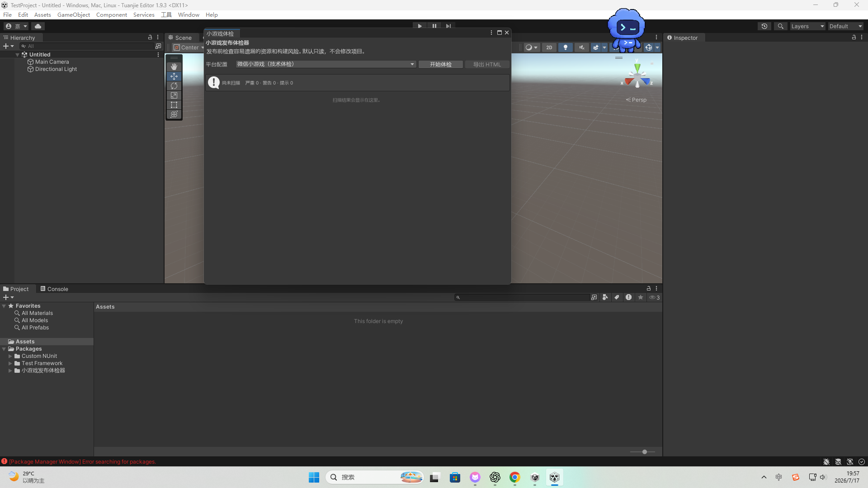Viewport: 868px width, 488px height.
Task: Select the Hand view tool
Action: pos(174,67)
